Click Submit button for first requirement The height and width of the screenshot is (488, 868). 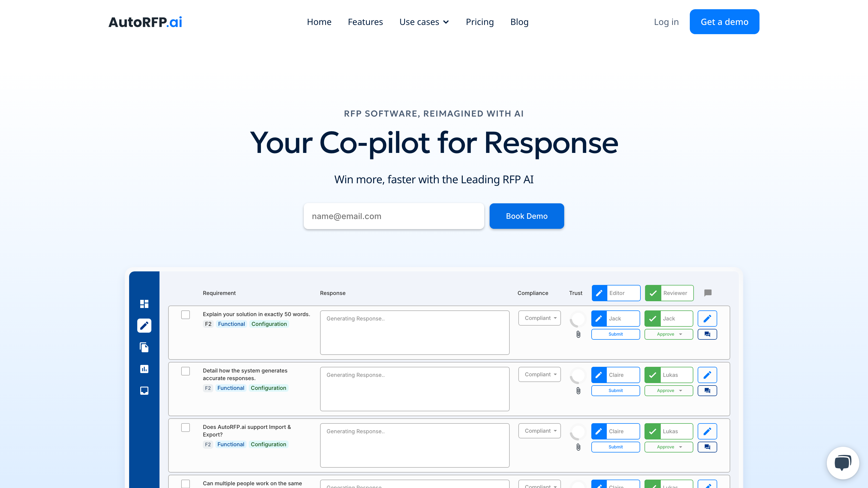616,334
